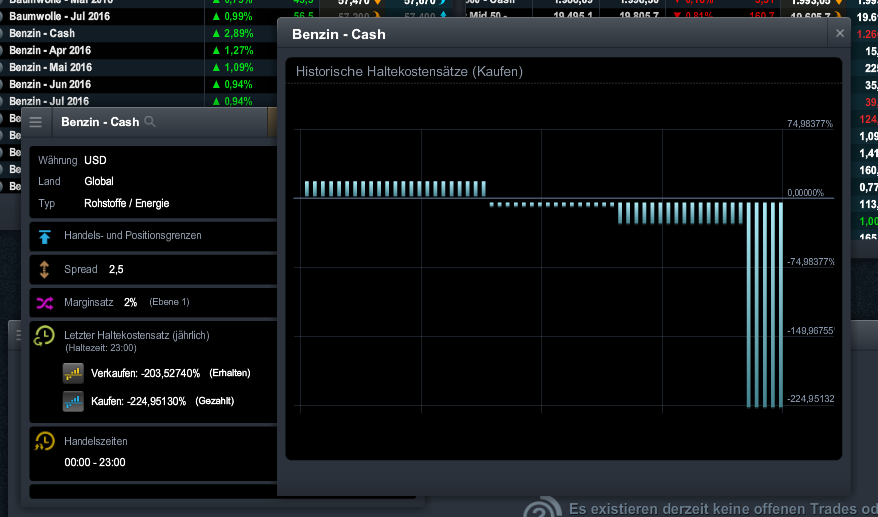Open the Benzin - Mai 2016 row
Image resolution: width=878 pixels, height=517 pixels.
point(50,67)
